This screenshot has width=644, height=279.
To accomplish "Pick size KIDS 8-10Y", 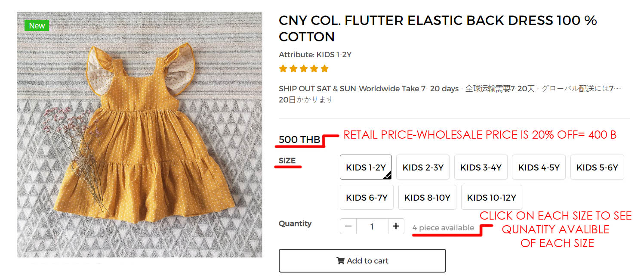I will pyautogui.click(x=427, y=197).
